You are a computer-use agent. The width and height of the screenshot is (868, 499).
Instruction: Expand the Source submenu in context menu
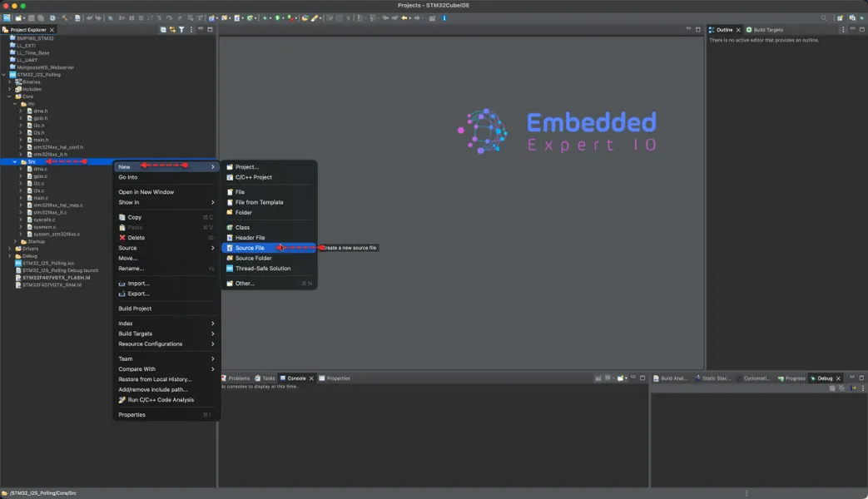tap(166, 248)
